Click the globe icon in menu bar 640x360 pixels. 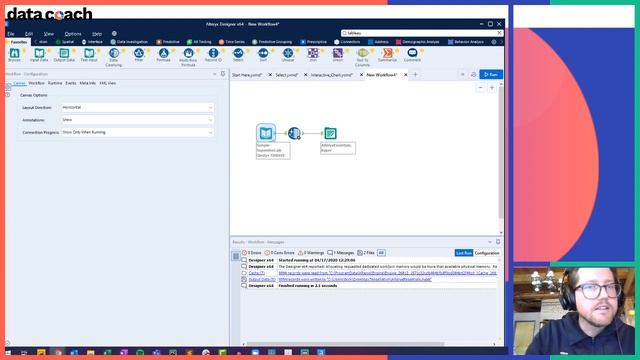[x=114, y=33]
